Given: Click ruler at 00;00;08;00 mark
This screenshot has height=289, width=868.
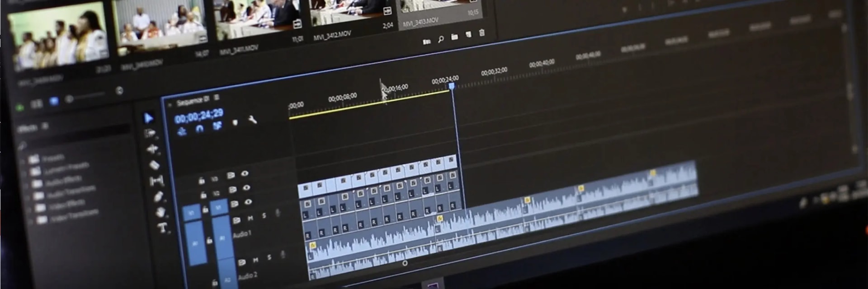Looking at the screenshot, I should tap(342, 97).
